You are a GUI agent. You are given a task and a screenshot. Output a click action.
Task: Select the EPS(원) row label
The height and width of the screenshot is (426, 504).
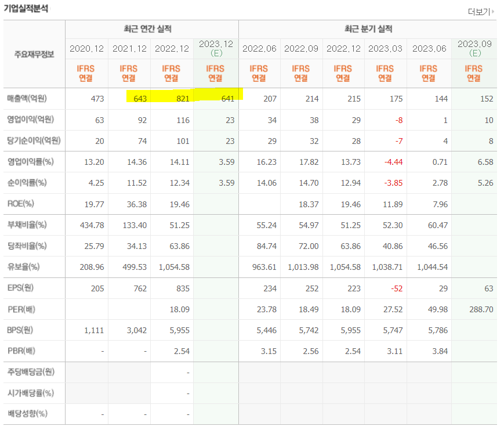(20, 288)
